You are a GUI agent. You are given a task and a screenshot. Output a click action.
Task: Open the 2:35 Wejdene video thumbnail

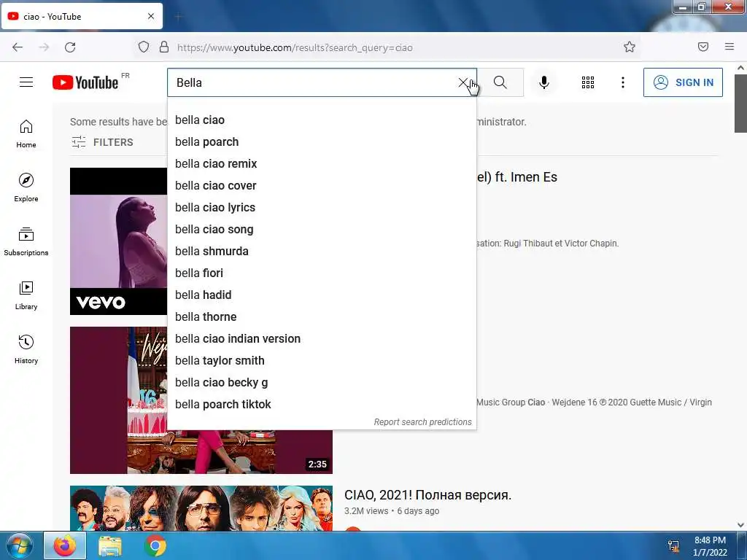(201, 451)
